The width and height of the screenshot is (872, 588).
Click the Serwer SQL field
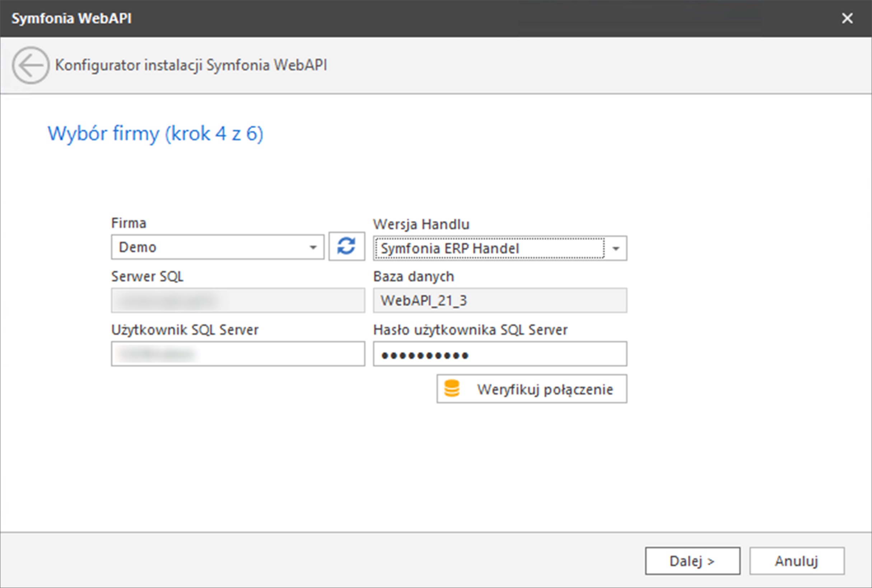tap(238, 300)
